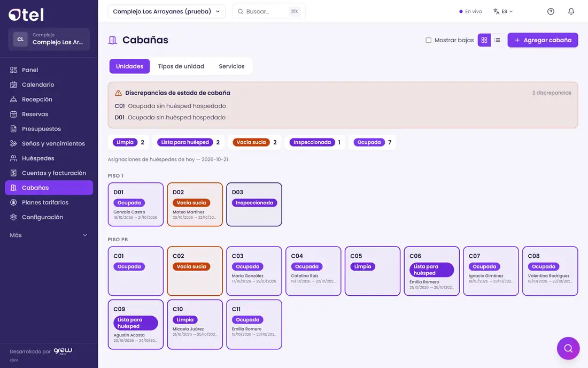Filter by Inspeccionada status chip
The height and width of the screenshot is (368, 588).
coord(315,142)
